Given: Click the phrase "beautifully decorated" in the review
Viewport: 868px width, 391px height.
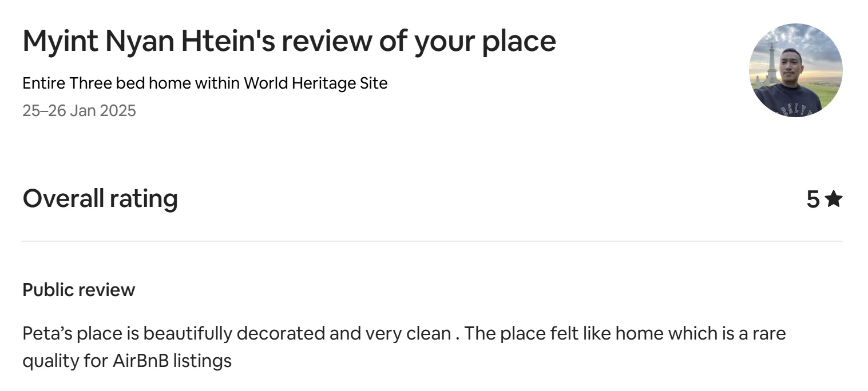Looking at the screenshot, I should pos(233,333).
